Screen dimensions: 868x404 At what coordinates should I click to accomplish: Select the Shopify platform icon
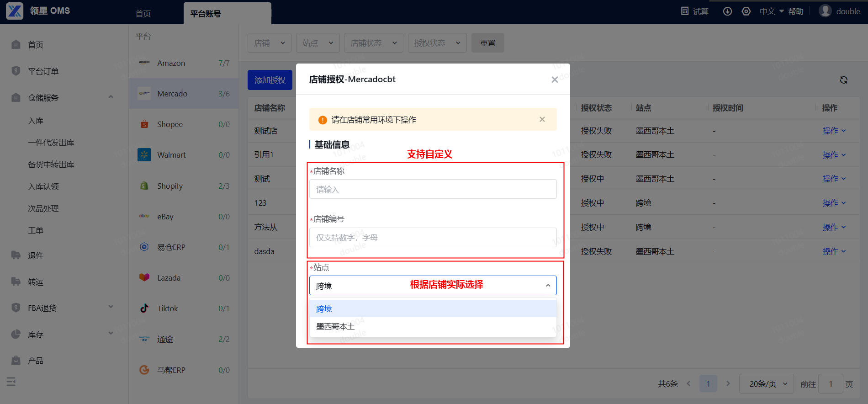click(x=144, y=186)
